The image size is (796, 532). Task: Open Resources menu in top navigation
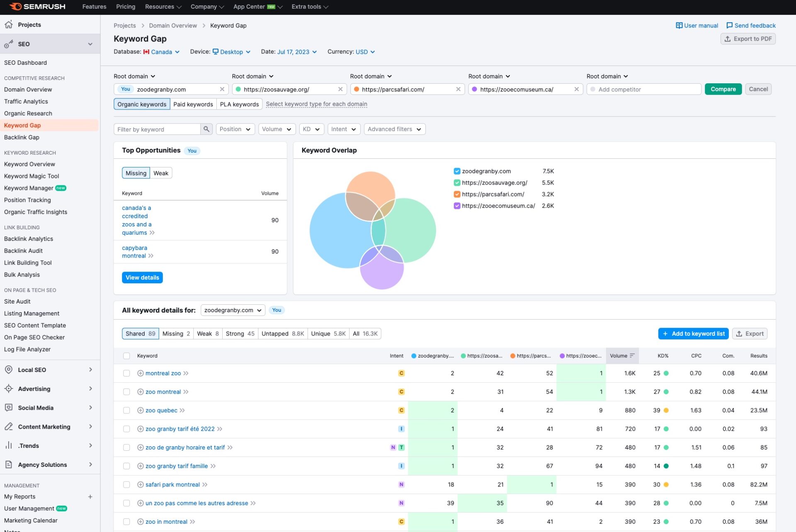point(163,7)
